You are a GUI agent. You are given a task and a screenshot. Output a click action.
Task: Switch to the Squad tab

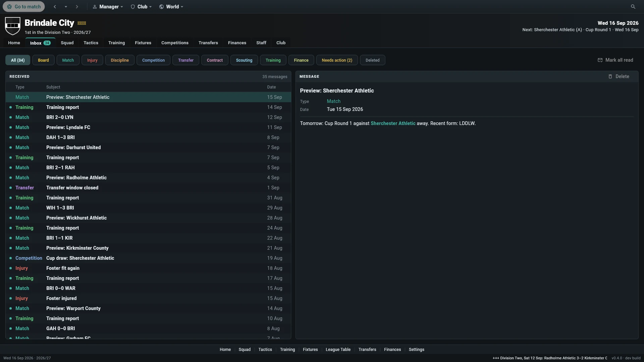coord(67,43)
